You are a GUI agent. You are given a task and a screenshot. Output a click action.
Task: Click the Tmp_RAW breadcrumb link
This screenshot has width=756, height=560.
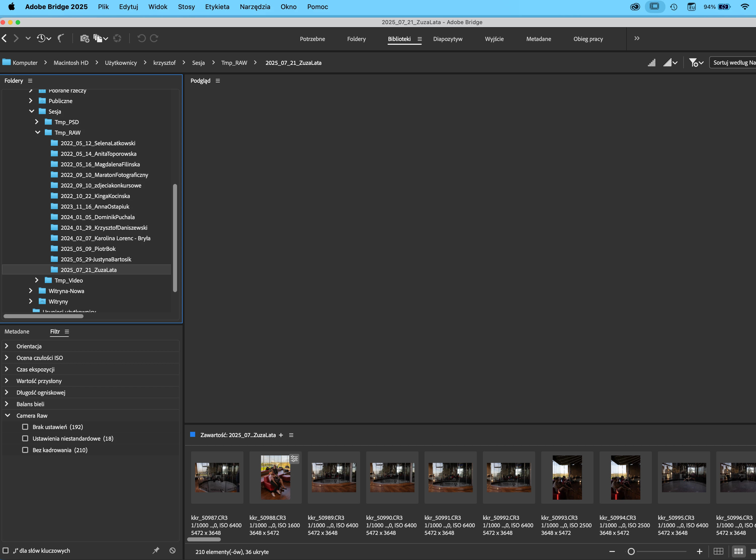point(234,63)
